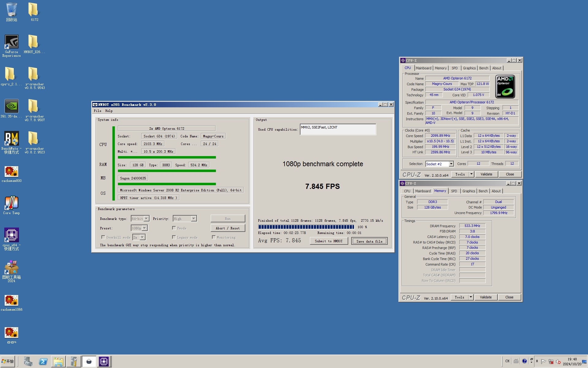Switch to Bench tab in upper CPU-Z
The width and height of the screenshot is (588, 368).
[x=484, y=68]
